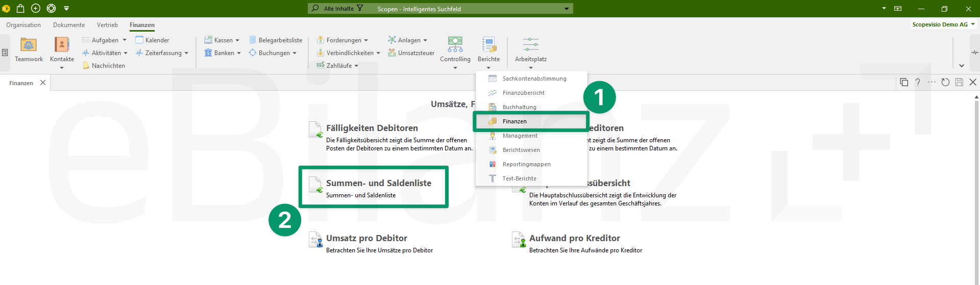Expand the Zeiterfassung dropdown arrow

186,53
